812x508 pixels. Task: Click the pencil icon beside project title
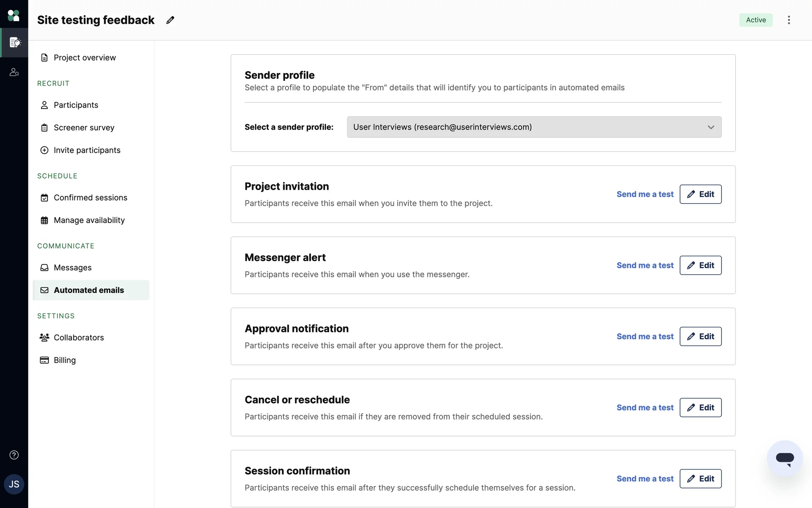(x=170, y=20)
